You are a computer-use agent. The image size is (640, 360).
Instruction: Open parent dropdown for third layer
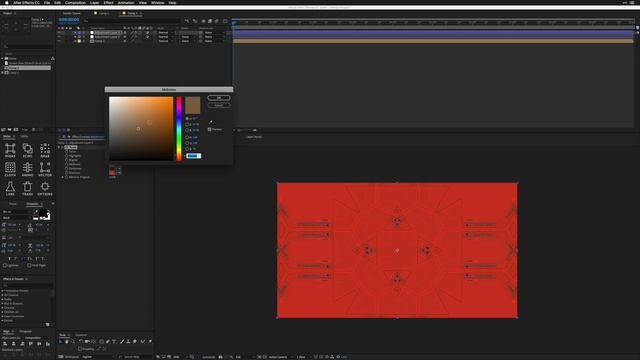(214, 41)
